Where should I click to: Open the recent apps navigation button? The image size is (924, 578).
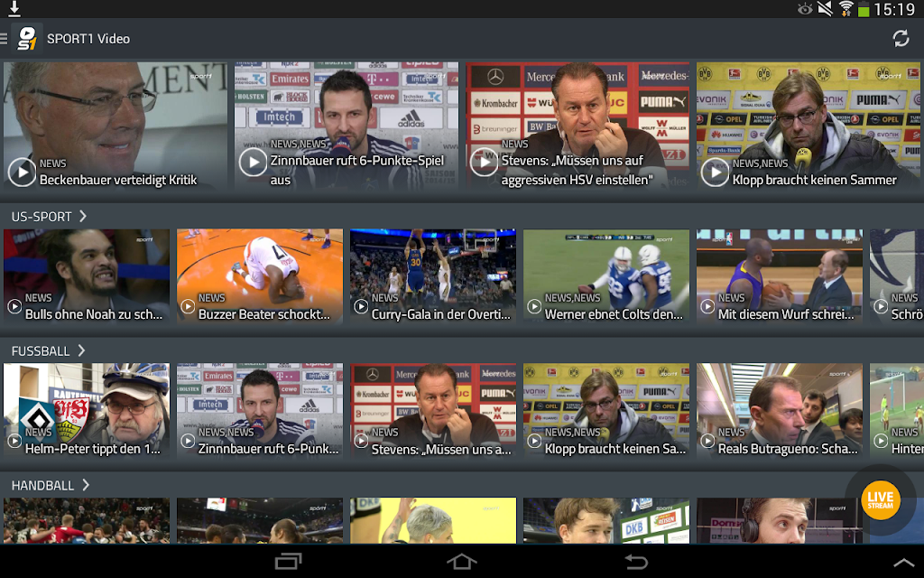pyautogui.click(x=289, y=562)
